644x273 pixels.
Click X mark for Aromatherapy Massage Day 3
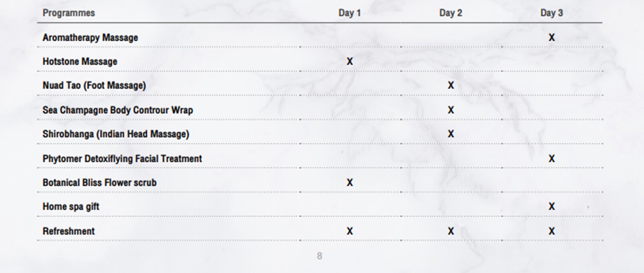click(x=552, y=37)
